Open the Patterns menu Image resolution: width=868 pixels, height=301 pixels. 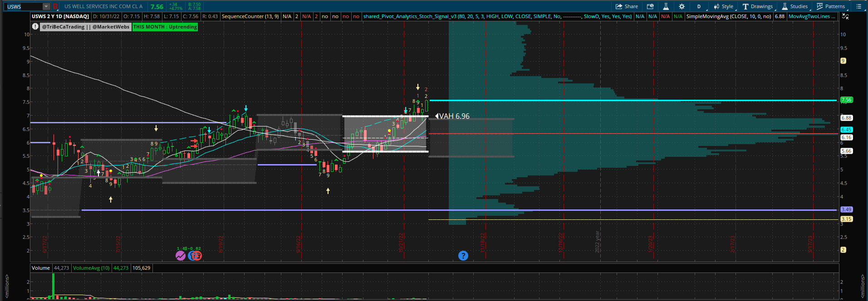pos(831,6)
